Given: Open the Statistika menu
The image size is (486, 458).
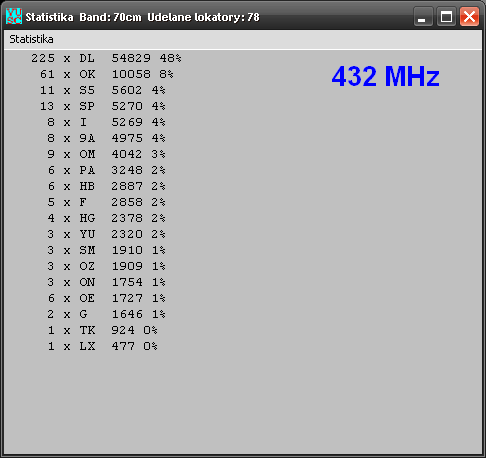Looking at the screenshot, I should [31, 39].
